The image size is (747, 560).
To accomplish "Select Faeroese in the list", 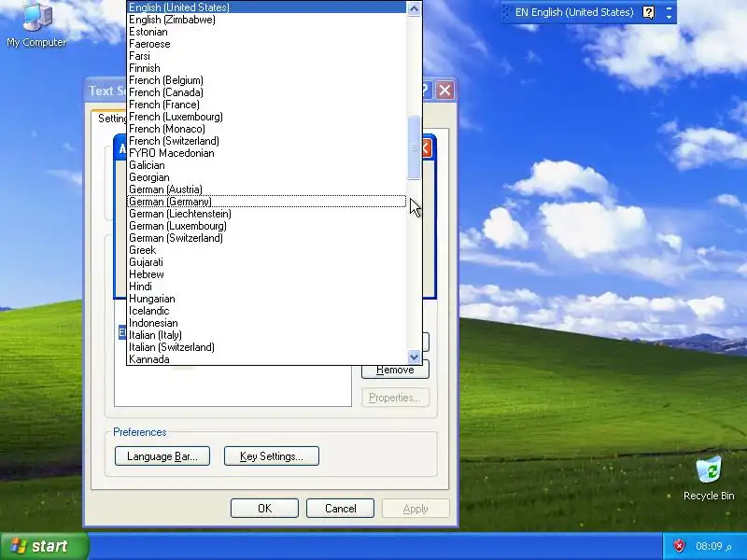I will [x=267, y=44].
